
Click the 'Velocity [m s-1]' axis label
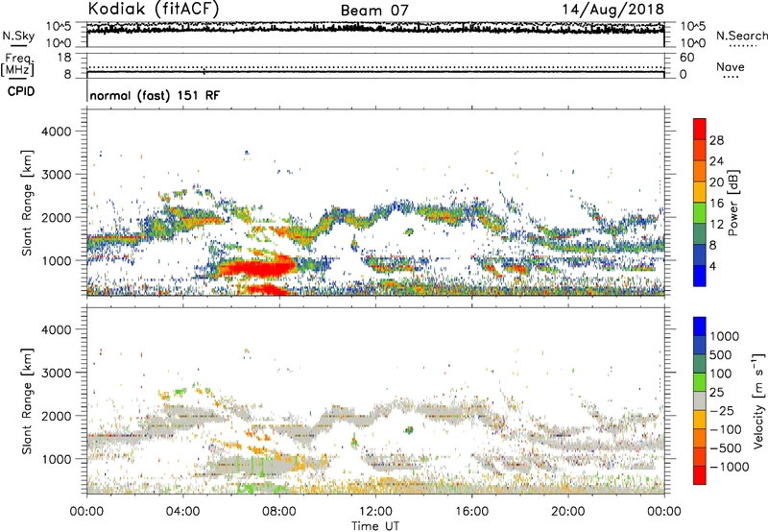point(758,400)
